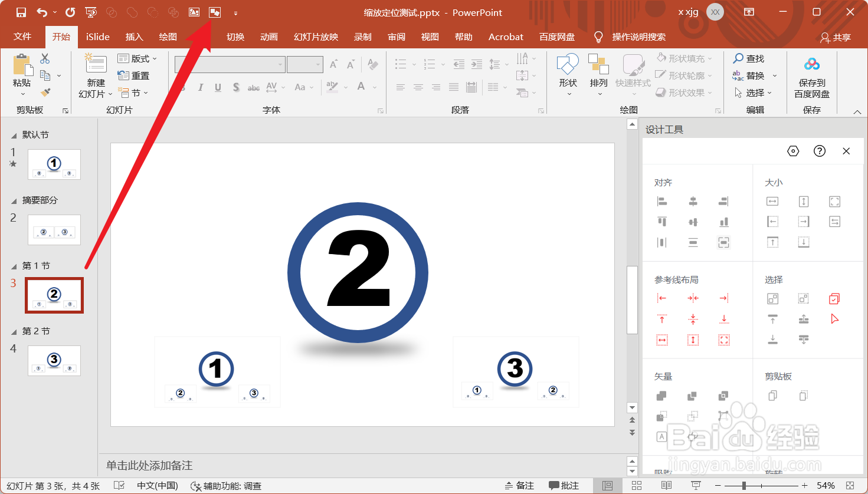868x494 pixels.
Task: Open the 版式 layout dropdown
Action: (x=137, y=58)
